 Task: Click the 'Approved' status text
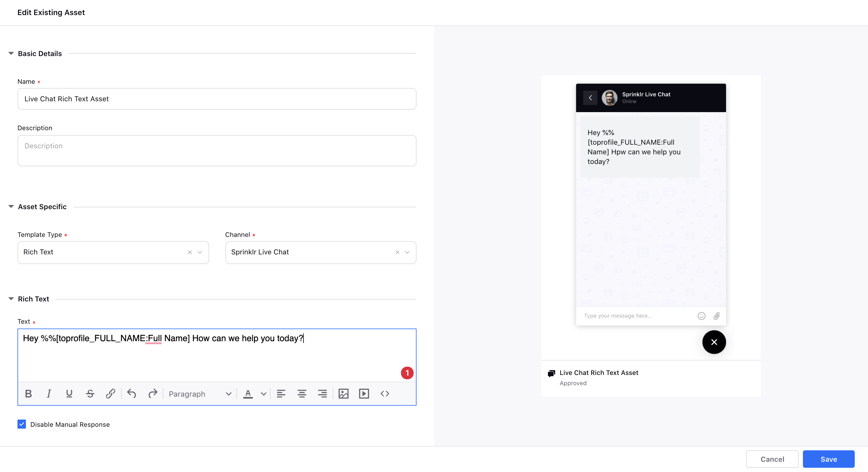(573, 383)
